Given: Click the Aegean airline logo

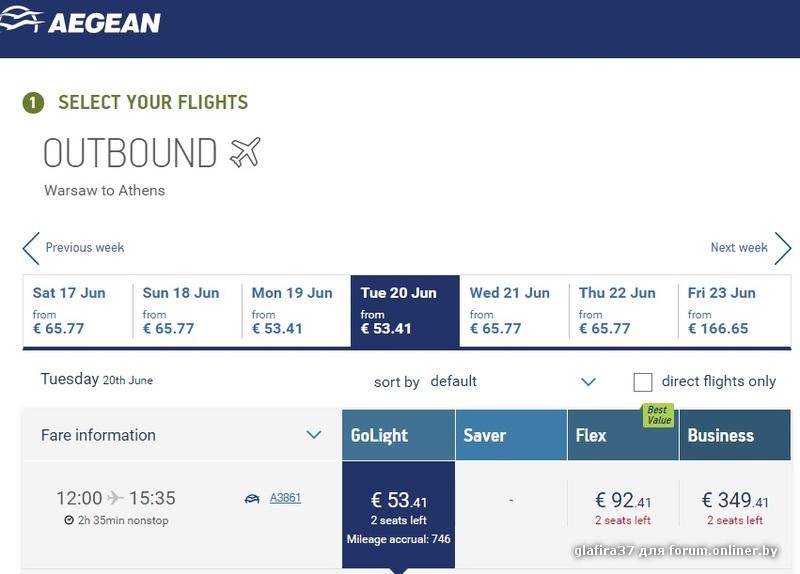Looking at the screenshot, I should pos(82,21).
